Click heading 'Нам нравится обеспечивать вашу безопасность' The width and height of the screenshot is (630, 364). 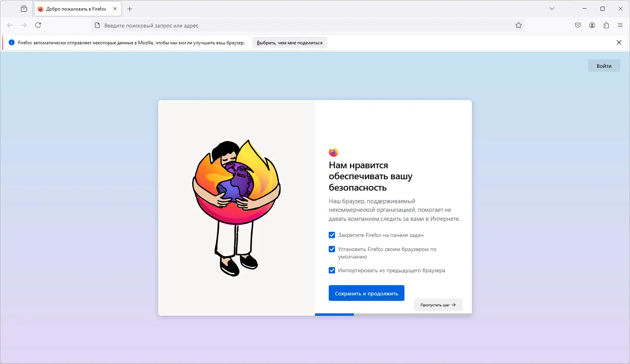point(371,176)
